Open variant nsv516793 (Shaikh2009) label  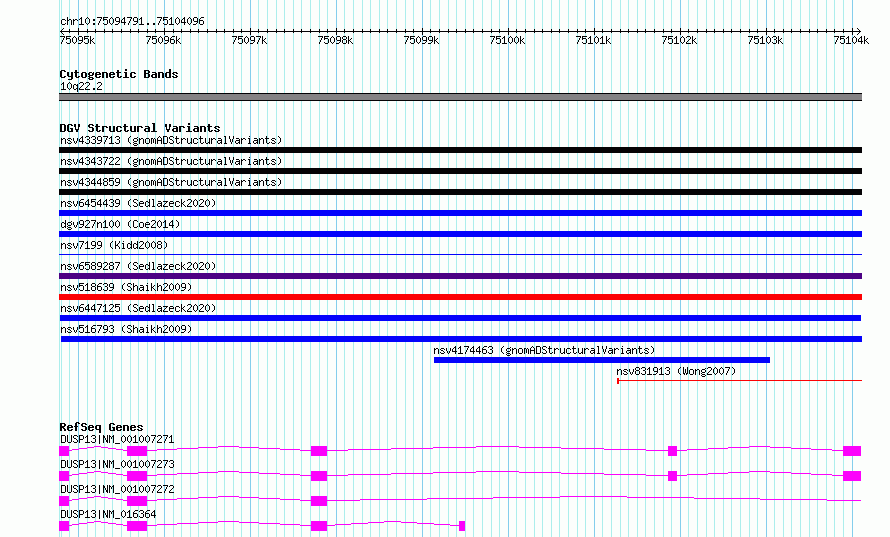[126, 329]
